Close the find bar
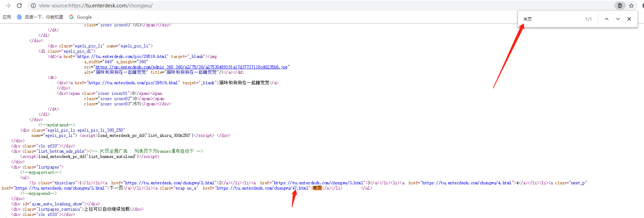 click(x=629, y=19)
